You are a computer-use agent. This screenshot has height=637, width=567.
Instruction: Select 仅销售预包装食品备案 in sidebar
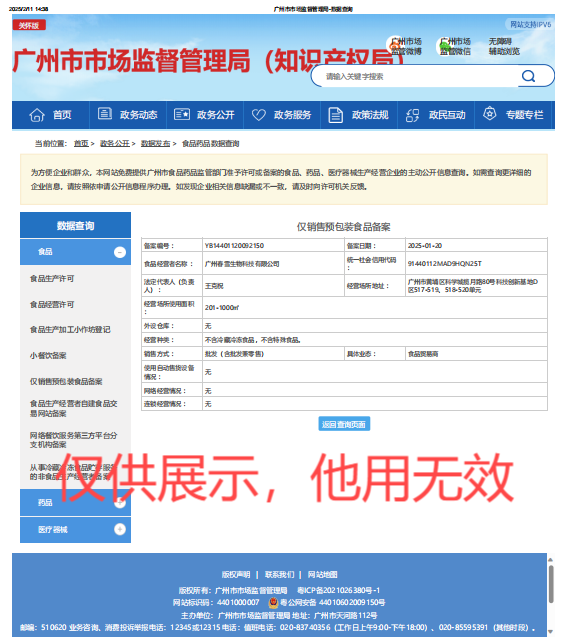click(x=66, y=382)
